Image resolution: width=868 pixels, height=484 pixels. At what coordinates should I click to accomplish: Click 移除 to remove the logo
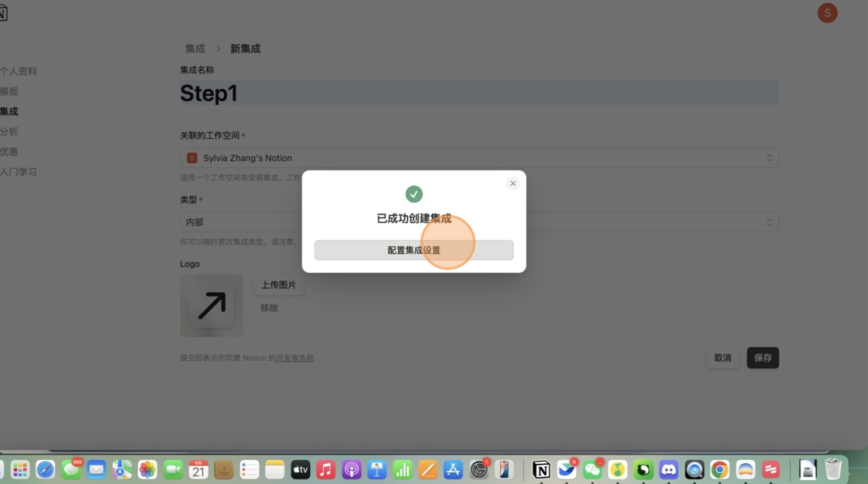(x=269, y=308)
